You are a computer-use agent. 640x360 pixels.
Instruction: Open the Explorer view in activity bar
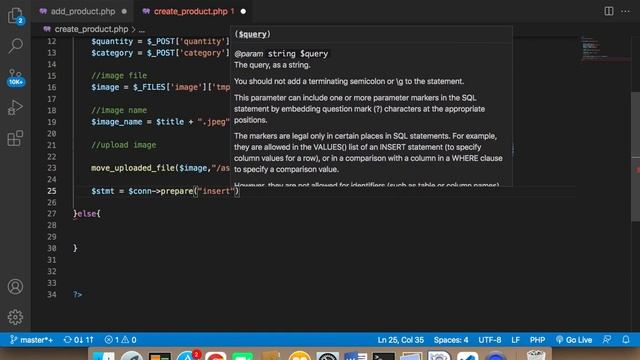click(16, 16)
